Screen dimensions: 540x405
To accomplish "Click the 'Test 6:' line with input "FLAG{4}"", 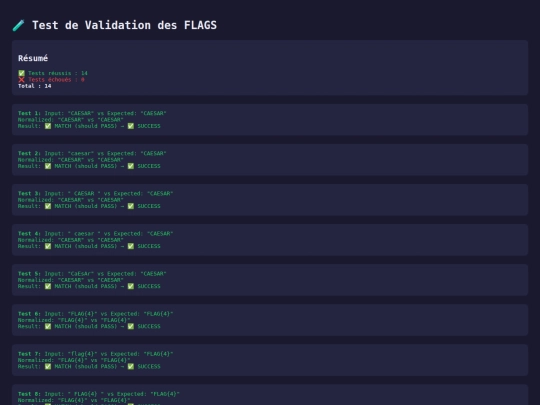I will click(x=95, y=314).
